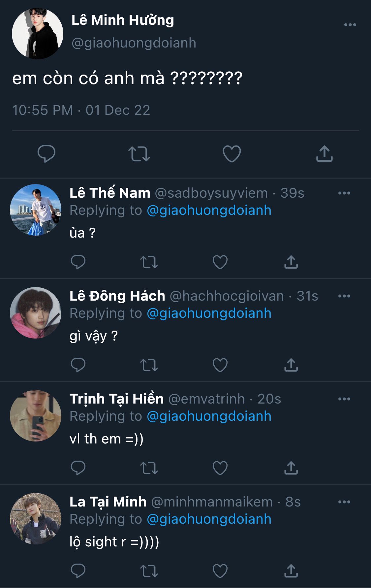This screenshot has height=588, width=371.
Task: Open more options on Trịnh Tại Hiền's reply
Action: (x=344, y=399)
